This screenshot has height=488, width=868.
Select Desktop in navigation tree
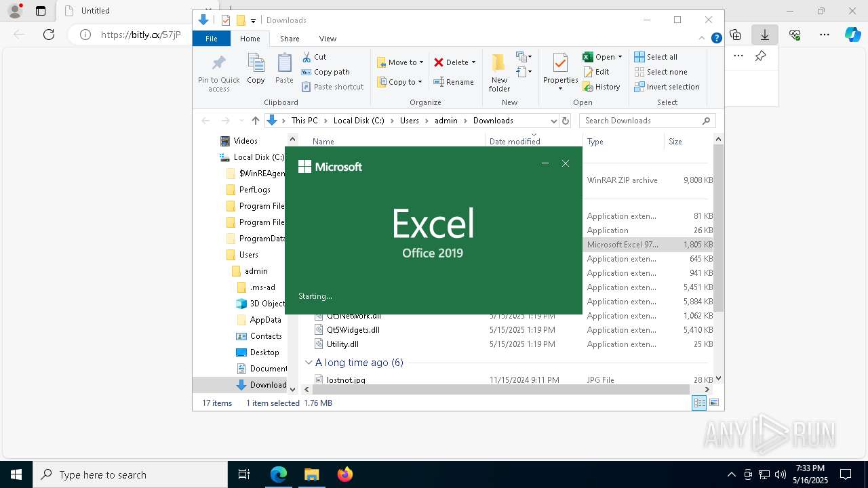(x=257, y=352)
